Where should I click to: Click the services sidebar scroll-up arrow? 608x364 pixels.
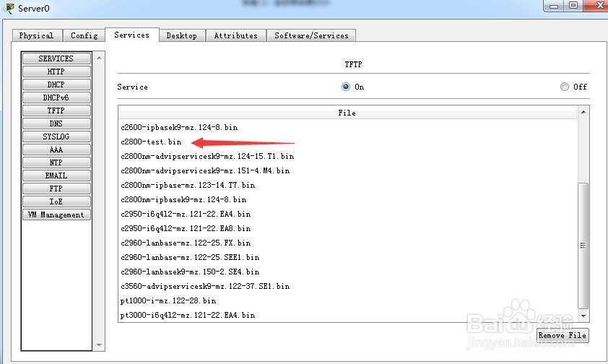click(x=99, y=58)
